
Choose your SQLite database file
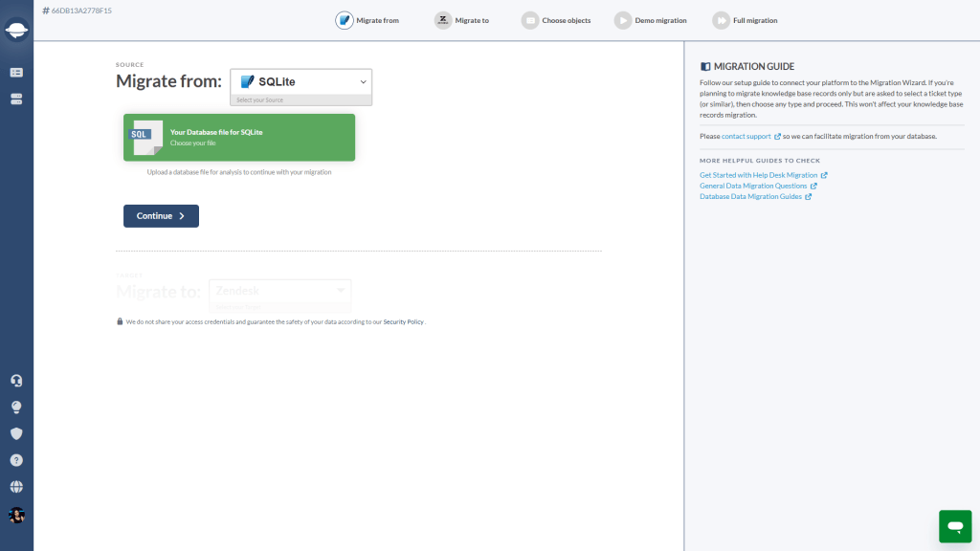coord(238,138)
